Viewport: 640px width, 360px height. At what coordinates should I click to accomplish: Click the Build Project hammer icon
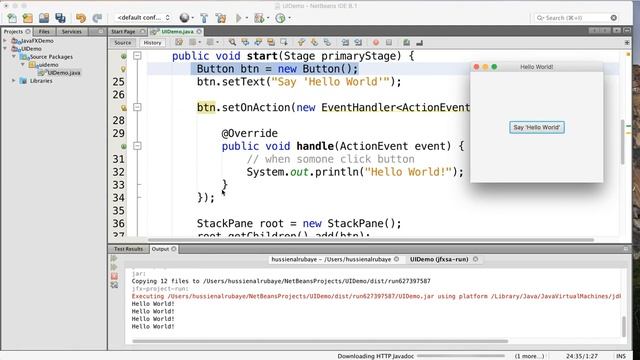204,18
